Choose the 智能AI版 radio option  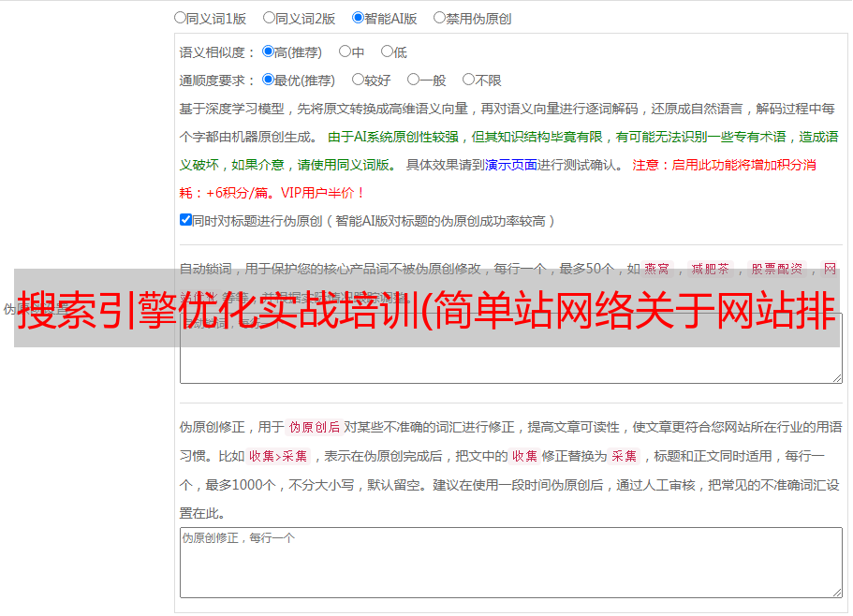[x=358, y=18]
